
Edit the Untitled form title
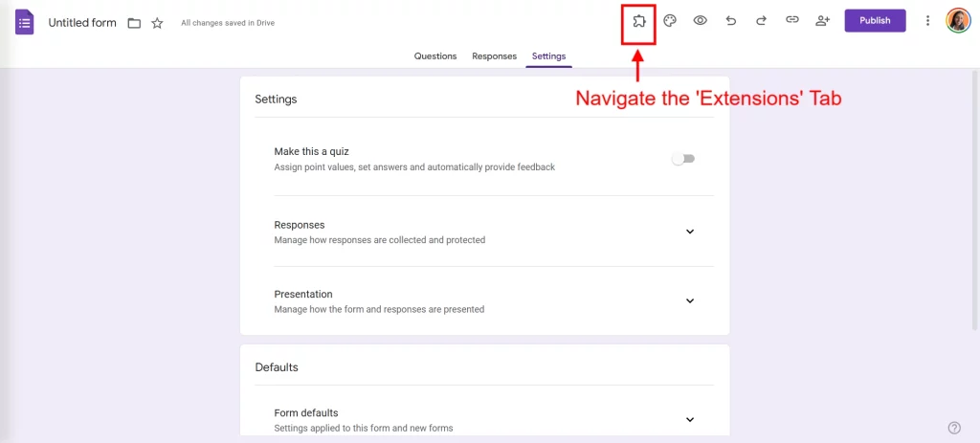[x=82, y=23]
